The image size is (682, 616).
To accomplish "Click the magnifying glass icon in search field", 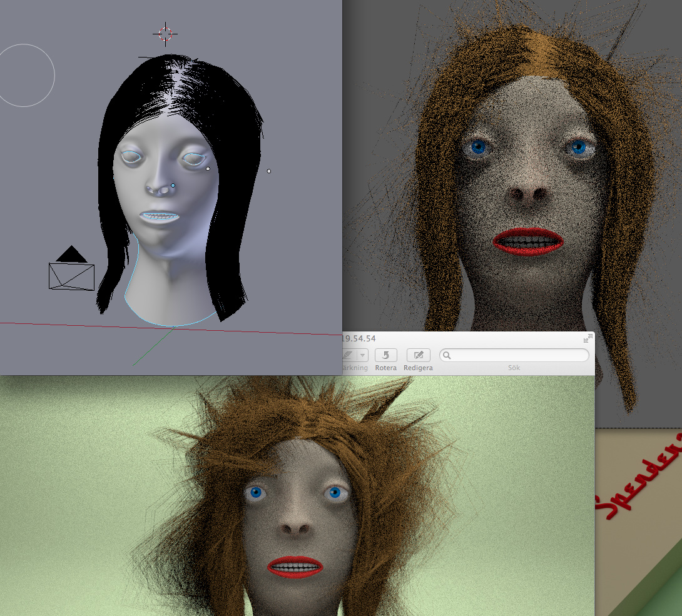I will [x=447, y=355].
